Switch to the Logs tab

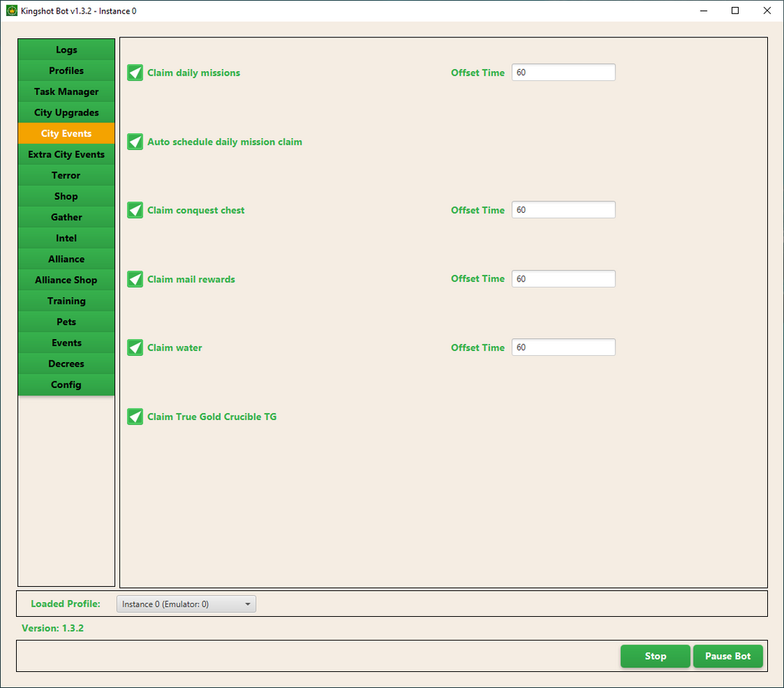(67, 50)
